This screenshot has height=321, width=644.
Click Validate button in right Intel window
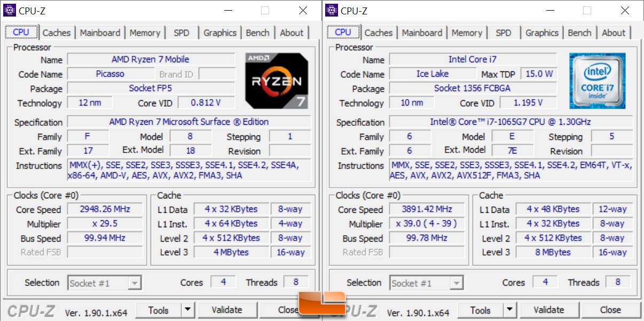pyautogui.click(x=549, y=310)
